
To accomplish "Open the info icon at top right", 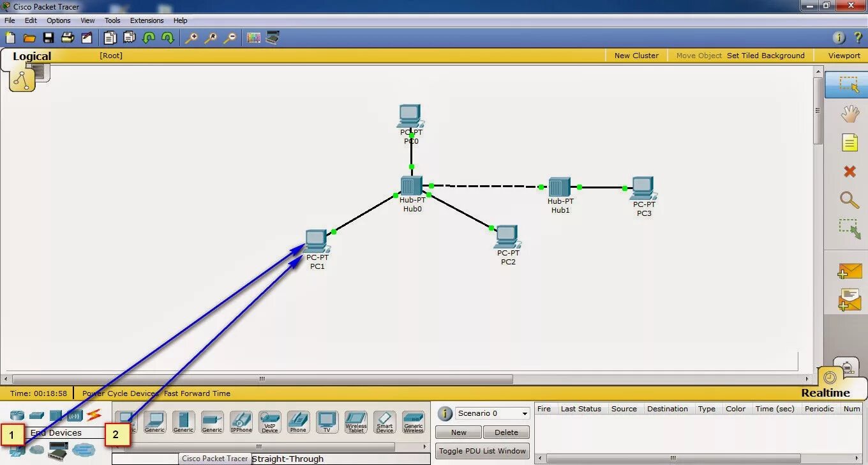I will pyautogui.click(x=839, y=38).
